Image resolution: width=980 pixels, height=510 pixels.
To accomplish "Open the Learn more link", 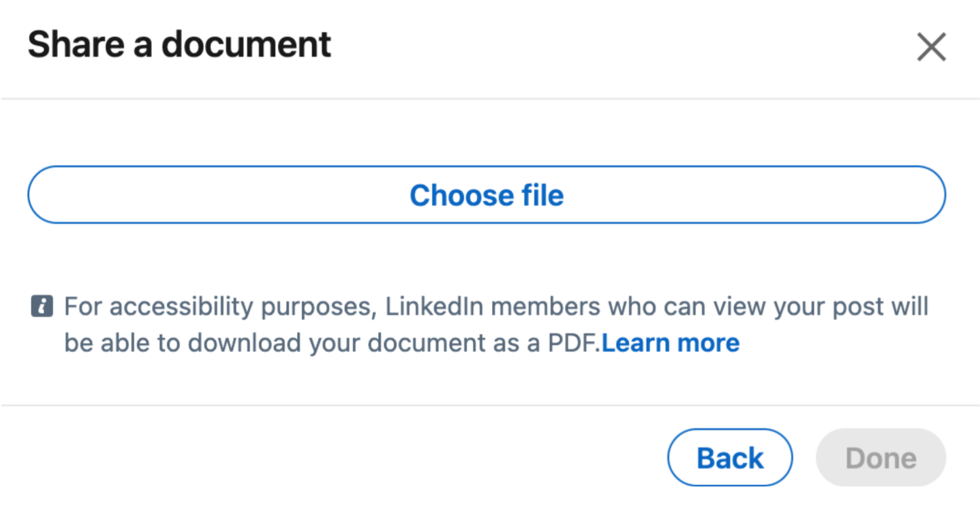I will 671,342.
